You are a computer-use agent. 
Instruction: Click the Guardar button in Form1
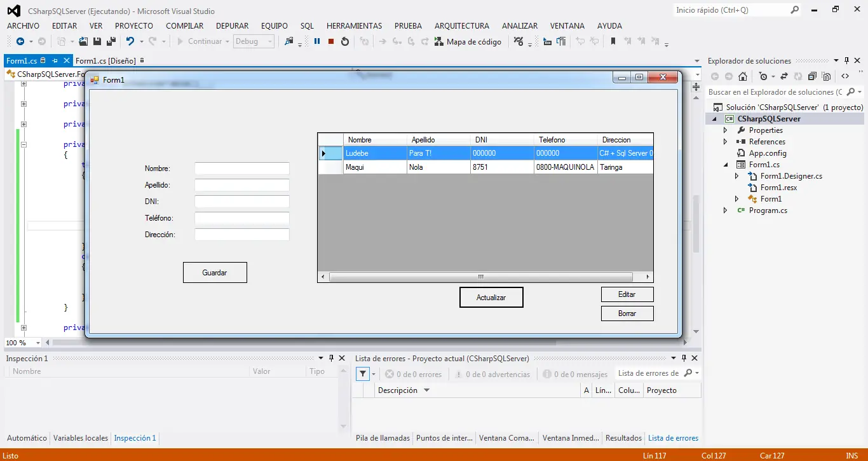[215, 273]
